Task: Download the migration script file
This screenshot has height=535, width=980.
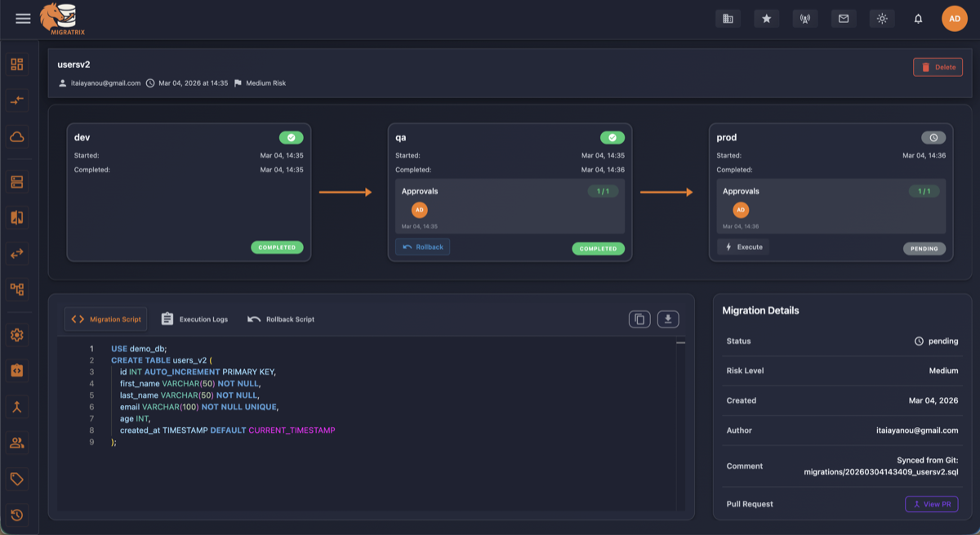Action: click(x=667, y=319)
